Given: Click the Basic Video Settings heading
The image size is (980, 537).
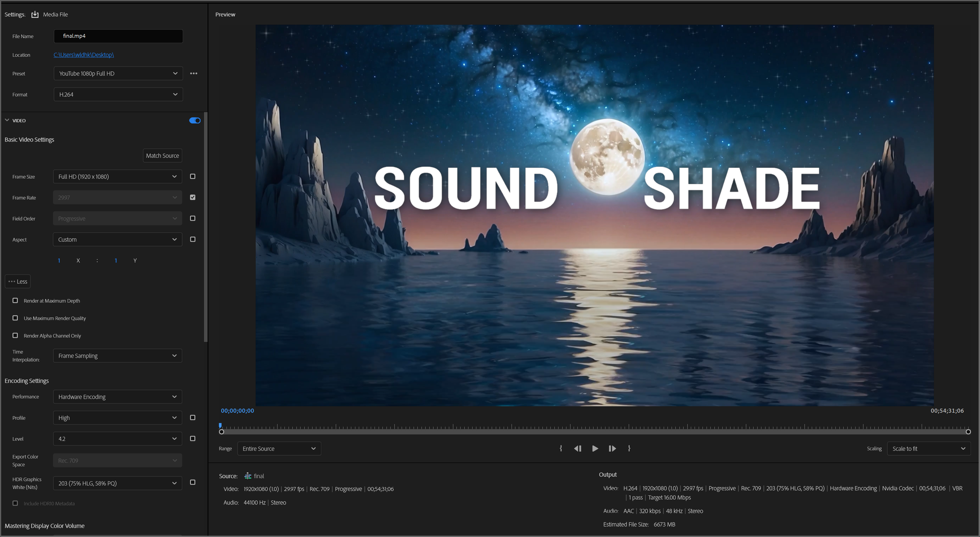Looking at the screenshot, I should coord(29,140).
